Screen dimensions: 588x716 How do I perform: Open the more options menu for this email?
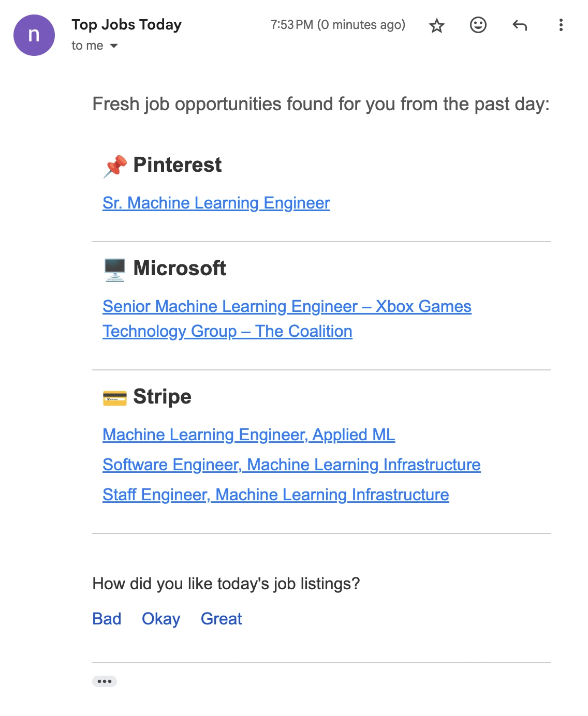(x=561, y=25)
